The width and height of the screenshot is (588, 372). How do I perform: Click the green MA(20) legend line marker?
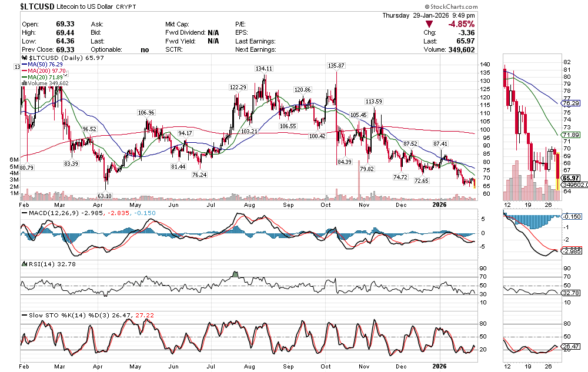coord(24,77)
